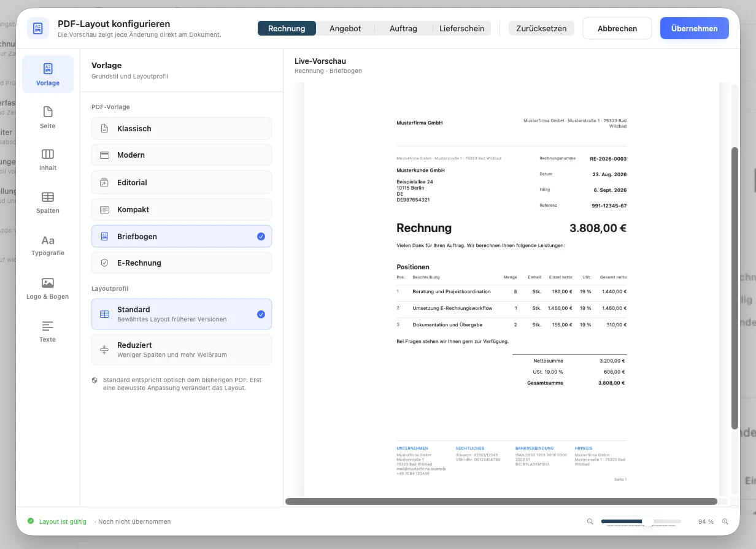The height and width of the screenshot is (549, 756).
Task: Click the Rechnung heading in the preview
Action: click(424, 228)
